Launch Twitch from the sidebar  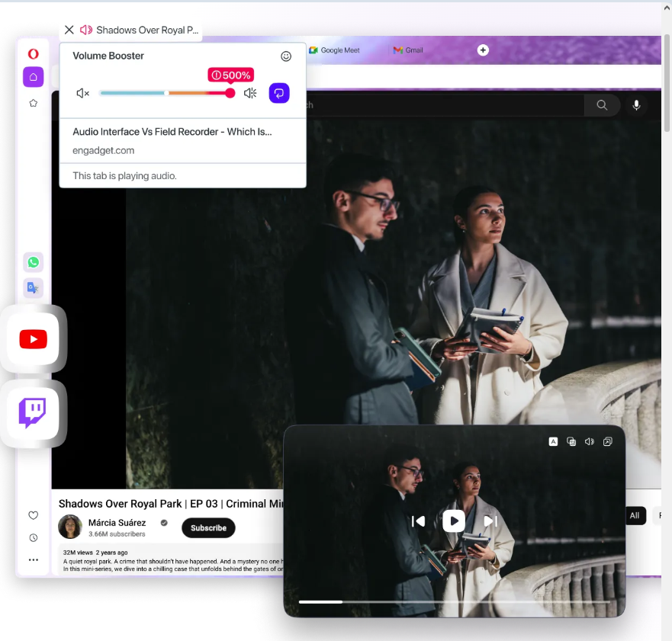click(33, 414)
